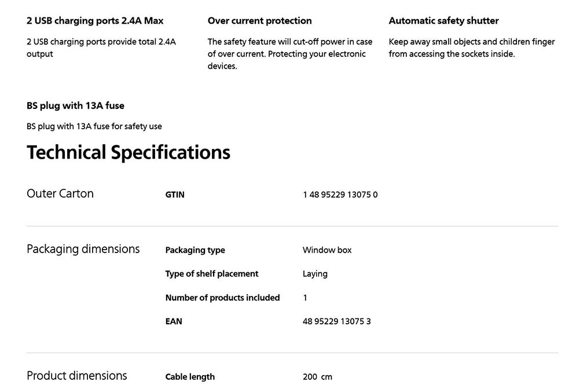Select the "Product dimensions" section label
The height and width of the screenshot is (392, 576).
[77, 376]
